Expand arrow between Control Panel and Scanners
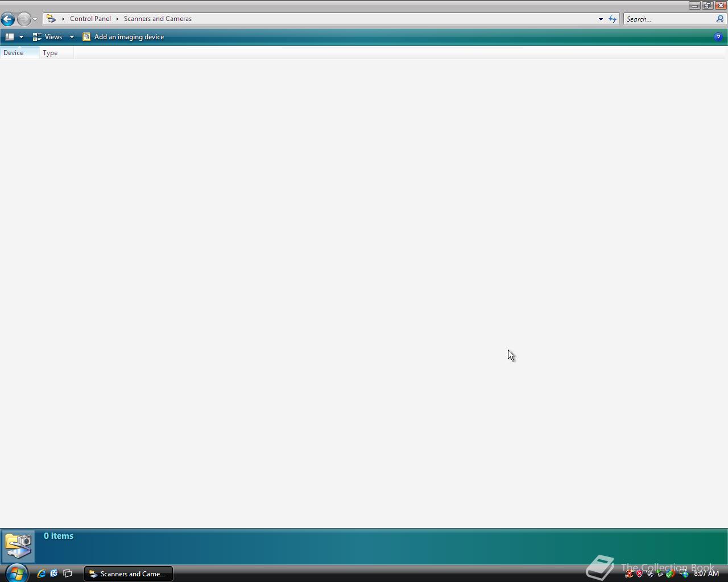Viewport: 728px width, 582px height. (117, 19)
